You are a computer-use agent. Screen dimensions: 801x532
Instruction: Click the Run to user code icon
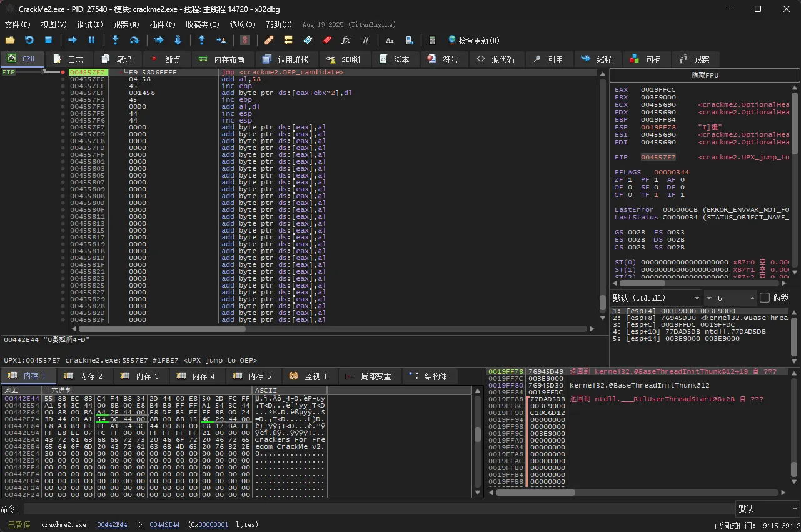tap(221, 40)
